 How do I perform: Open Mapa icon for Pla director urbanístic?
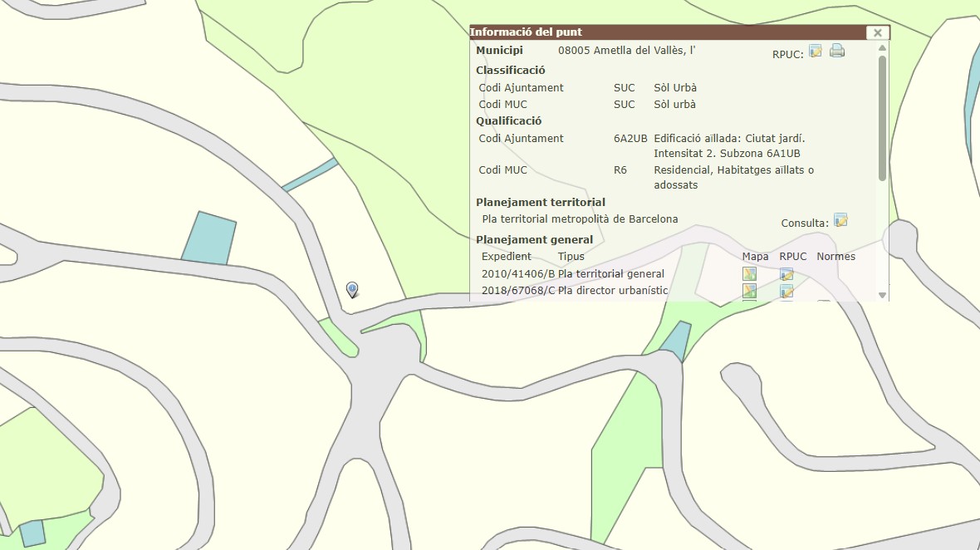[x=749, y=291]
